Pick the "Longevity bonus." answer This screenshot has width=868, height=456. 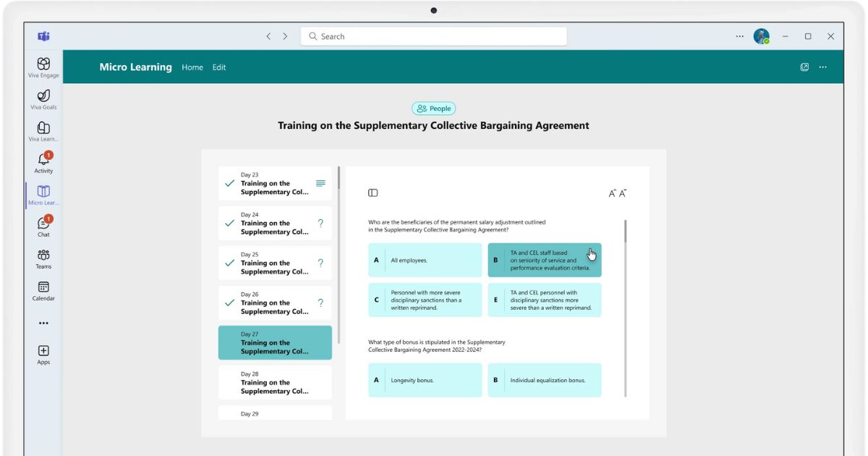pos(425,380)
